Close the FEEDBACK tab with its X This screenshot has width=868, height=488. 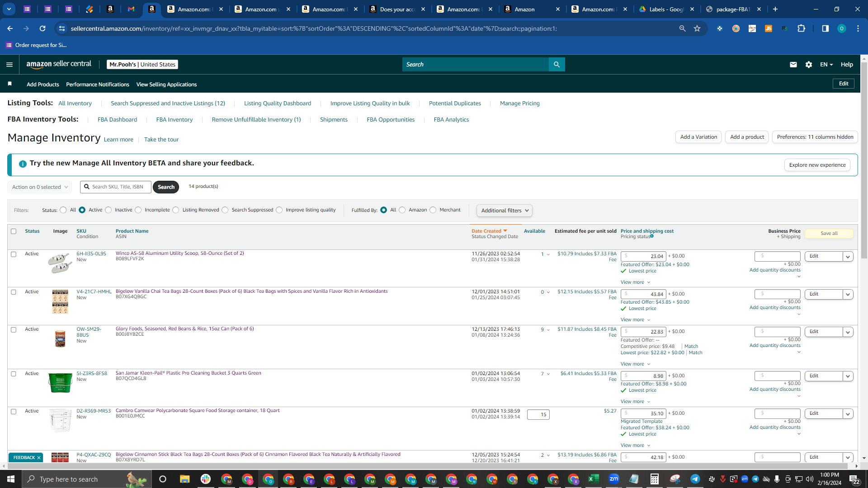39,458
